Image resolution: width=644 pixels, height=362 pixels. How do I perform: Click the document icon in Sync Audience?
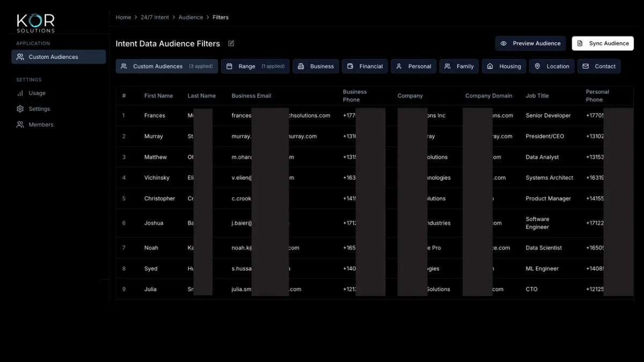(580, 43)
